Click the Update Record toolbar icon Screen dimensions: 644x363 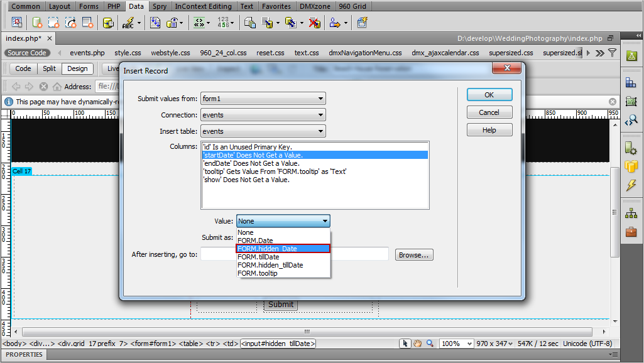(291, 22)
